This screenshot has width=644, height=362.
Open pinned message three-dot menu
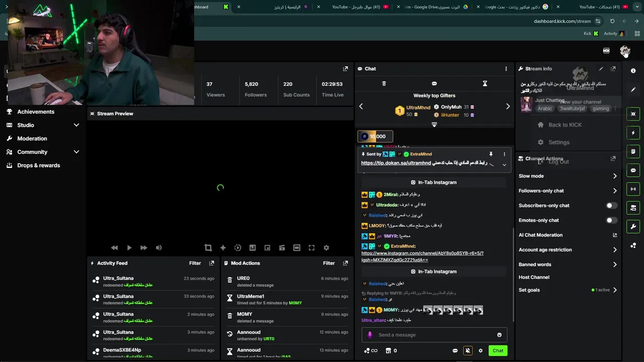pyautogui.click(x=504, y=154)
